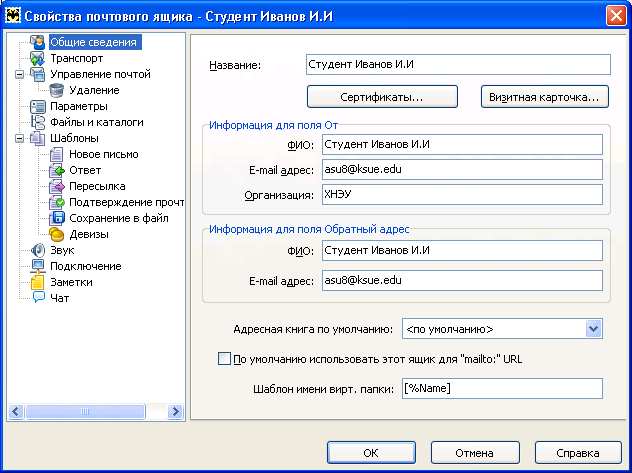
Task: Open the Подключение settings
Action: [x=86, y=266]
